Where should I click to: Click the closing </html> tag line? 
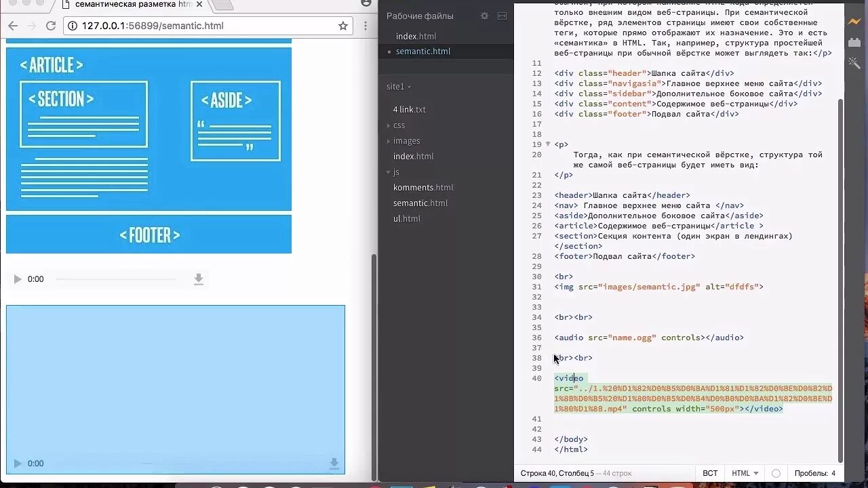tap(571, 449)
